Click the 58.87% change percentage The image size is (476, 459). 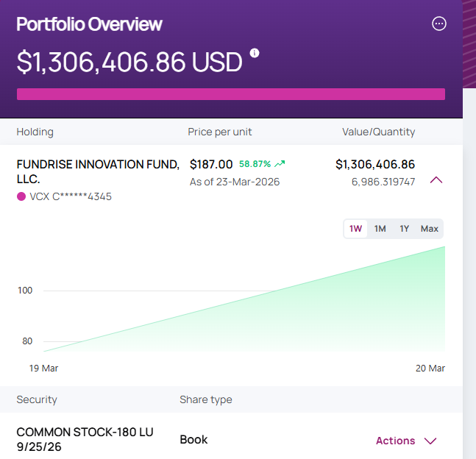[x=255, y=164]
